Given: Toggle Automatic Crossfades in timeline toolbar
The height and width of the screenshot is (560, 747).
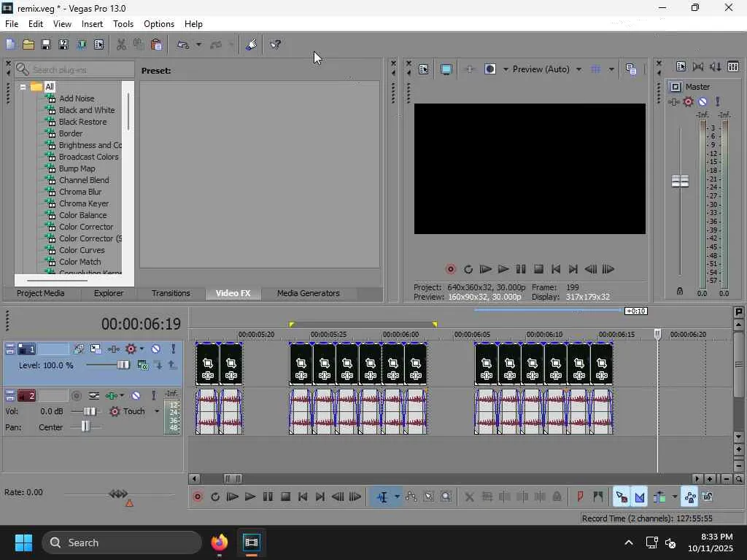Looking at the screenshot, I should point(640,497).
